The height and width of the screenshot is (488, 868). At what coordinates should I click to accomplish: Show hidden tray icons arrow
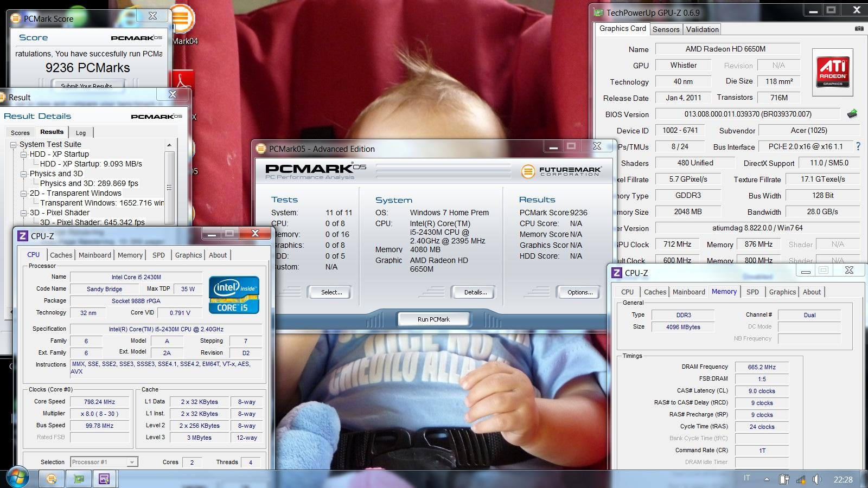[767, 479]
